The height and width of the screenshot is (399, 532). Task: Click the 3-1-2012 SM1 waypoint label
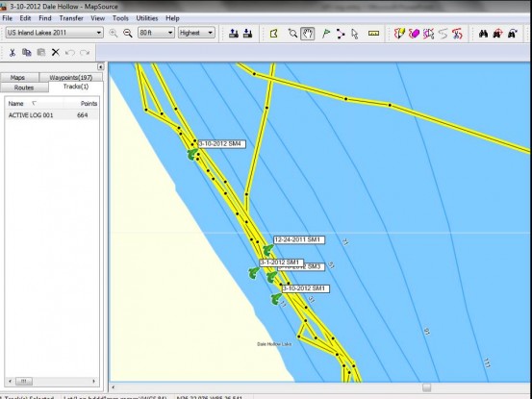[x=281, y=262]
